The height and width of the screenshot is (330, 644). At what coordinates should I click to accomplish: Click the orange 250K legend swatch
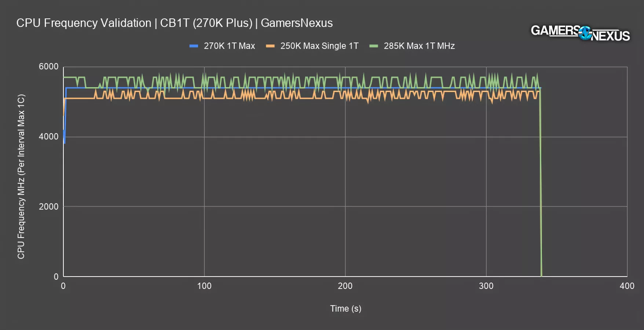pyautogui.click(x=270, y=46)
